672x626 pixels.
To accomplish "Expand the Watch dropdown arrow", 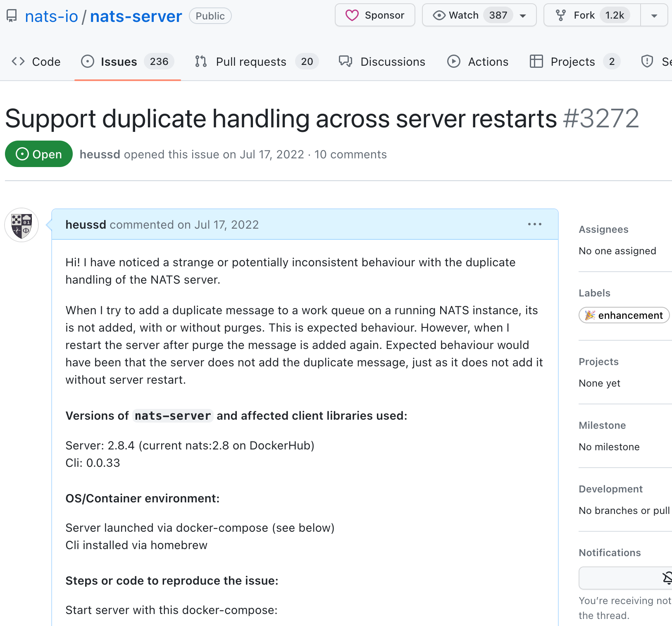I will (x=523, y=16).
